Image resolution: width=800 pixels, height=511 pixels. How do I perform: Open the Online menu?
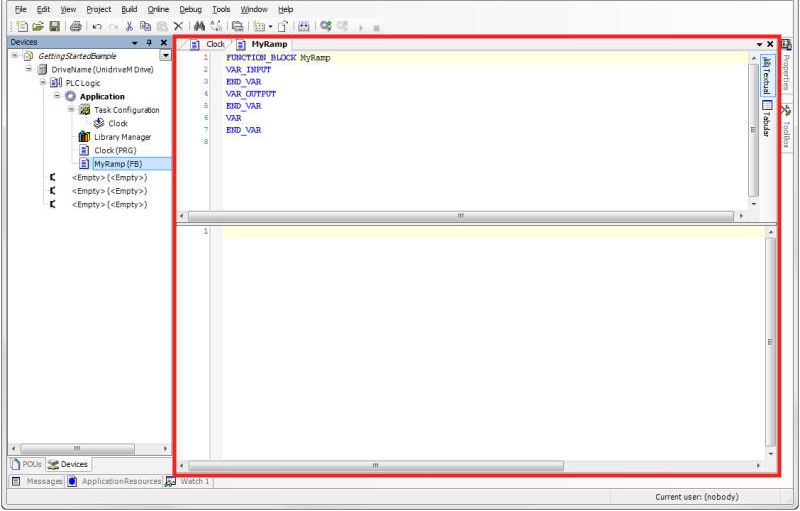(158, 9)
